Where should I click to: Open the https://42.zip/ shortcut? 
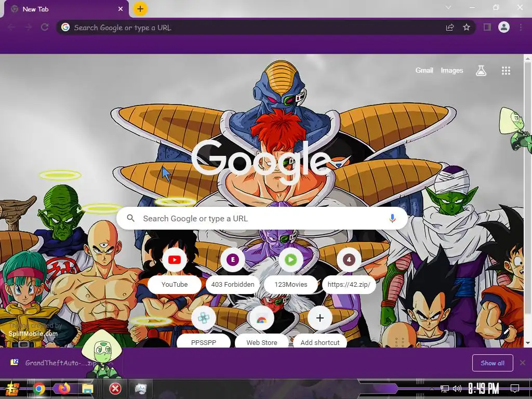coord(349,270)
